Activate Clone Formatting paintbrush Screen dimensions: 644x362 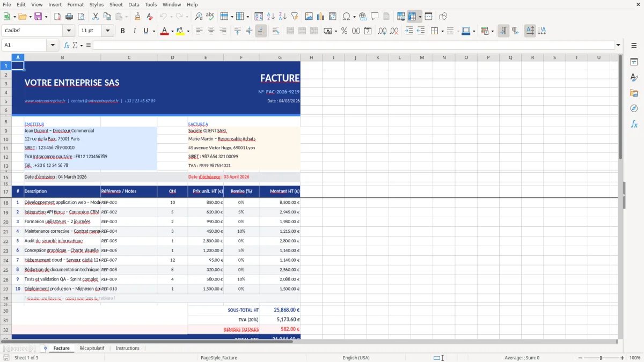137,17
